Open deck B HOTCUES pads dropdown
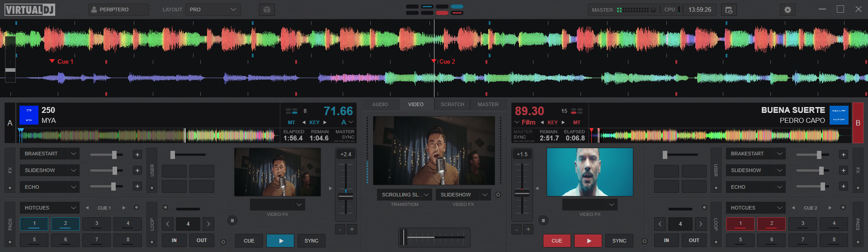Viewport: 868px width, 252px height. pos(756,208)
